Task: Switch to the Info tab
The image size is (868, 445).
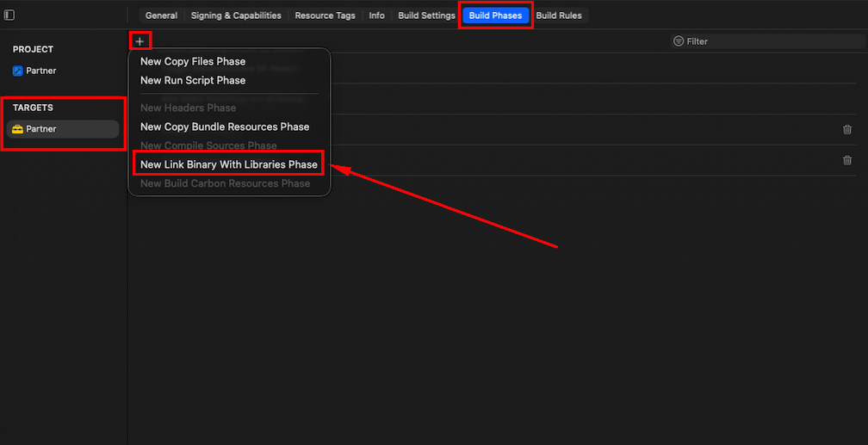Action: pyautogui.click(x=376, y=15)
